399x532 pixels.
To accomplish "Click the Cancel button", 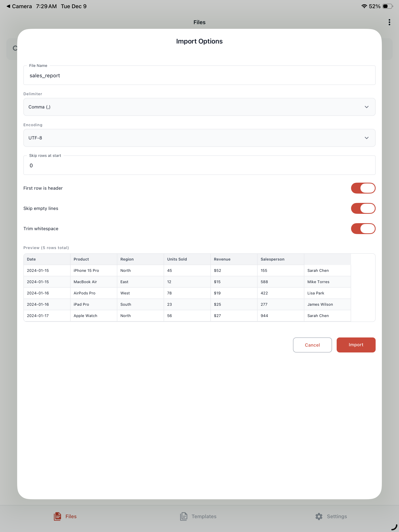I will [x=312, y=345].
